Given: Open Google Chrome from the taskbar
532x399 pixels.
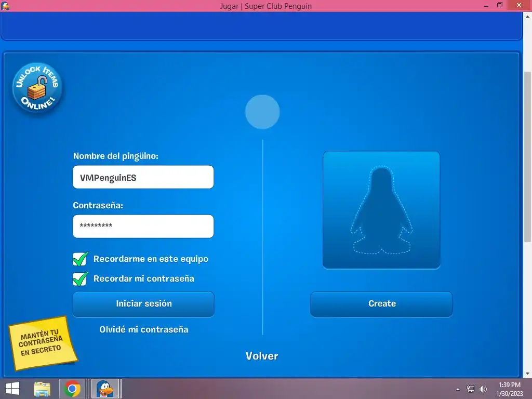Looking at the screenshot, I should click(72, 389).
